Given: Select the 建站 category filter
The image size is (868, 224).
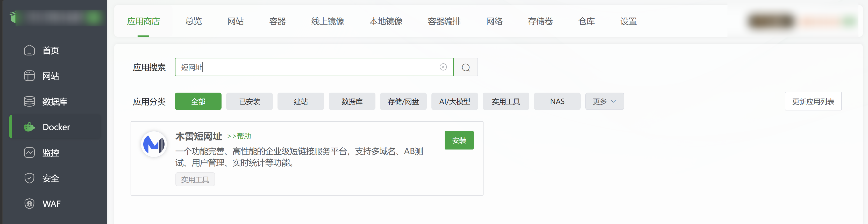Looking at the screenshot, I should 301,101.
